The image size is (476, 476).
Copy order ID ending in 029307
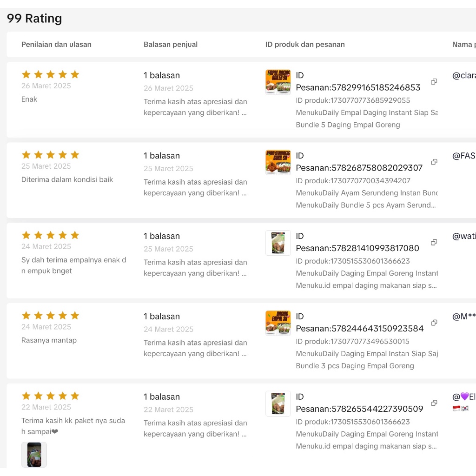[x=434, y=162]
